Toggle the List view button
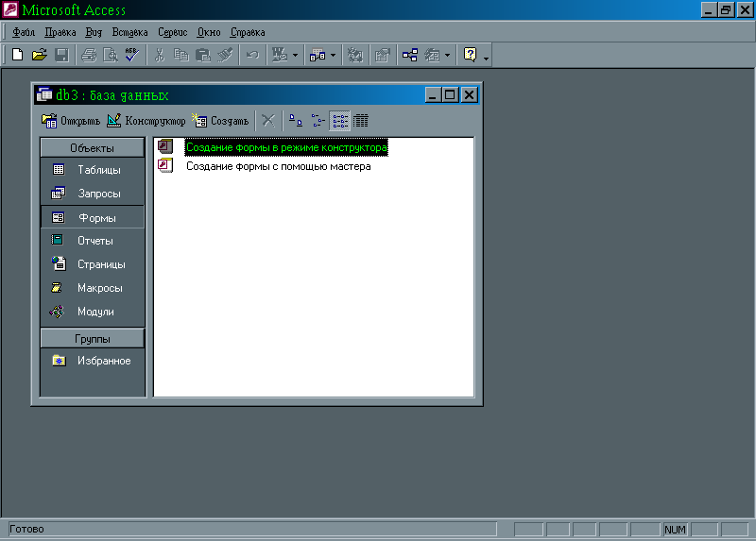 [340, 121]
